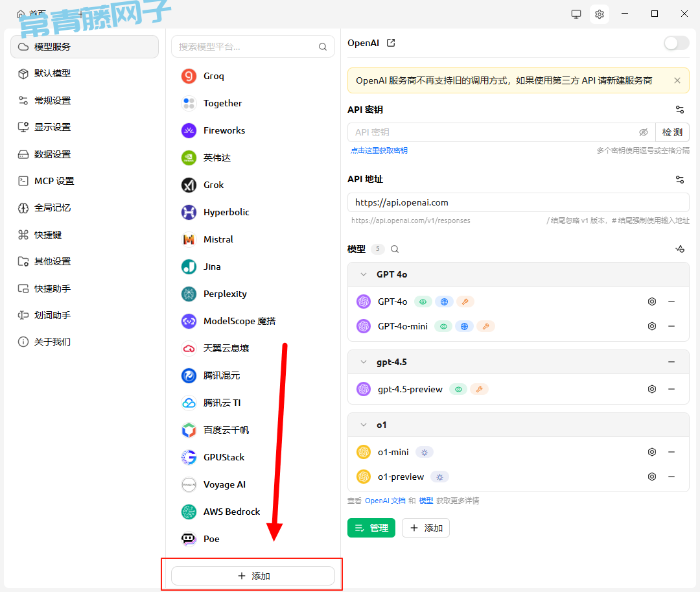This screenshot has width=700, height=592.
Task: Dismiss the OpenAI warning banner
Action: pos(677,80)
